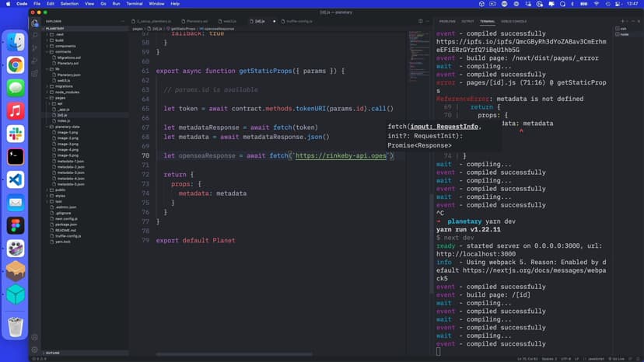
Task: Switch to the PROBLEMS panel tab
Action: [x=447, y=21]
